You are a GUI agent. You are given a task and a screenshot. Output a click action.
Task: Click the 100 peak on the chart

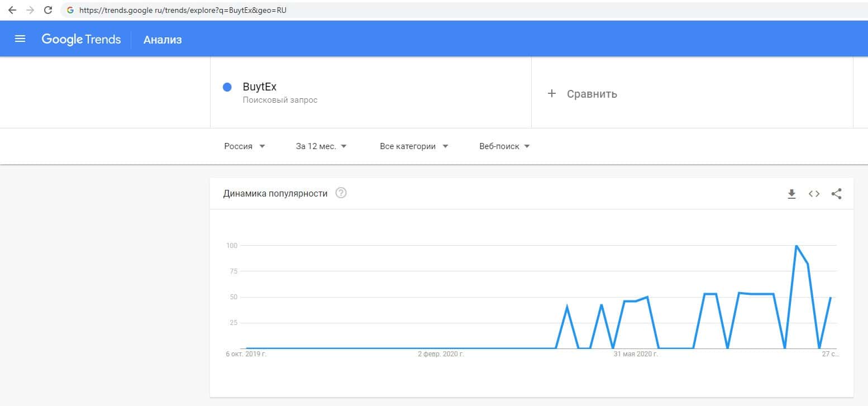click(x=796, y=246)
